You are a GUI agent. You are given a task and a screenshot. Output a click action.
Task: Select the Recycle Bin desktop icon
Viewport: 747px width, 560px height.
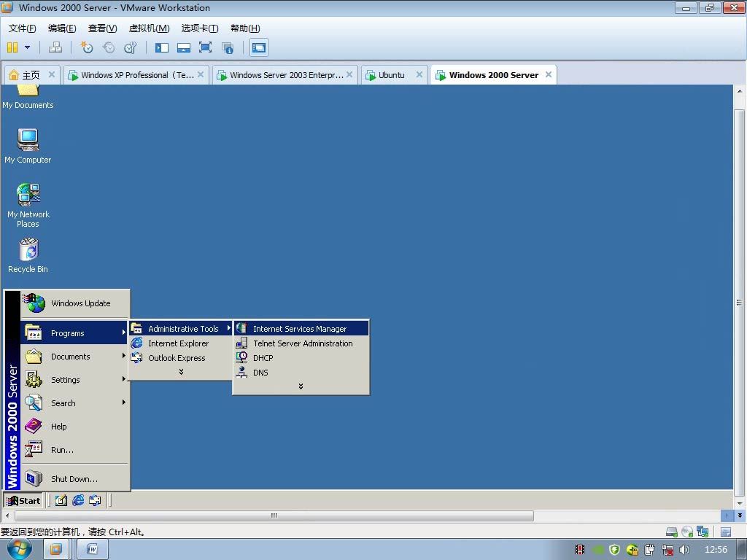(28, 255)
